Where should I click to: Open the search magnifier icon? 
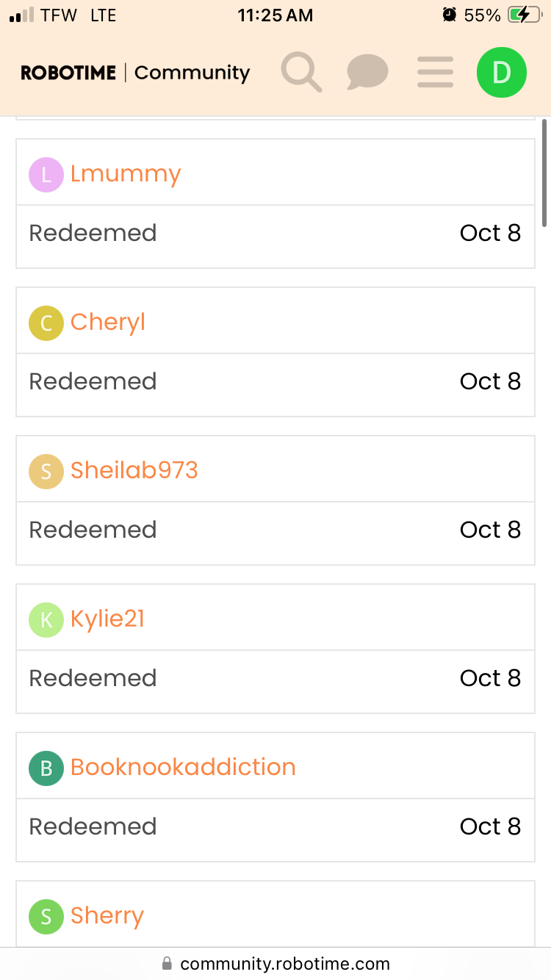(301, 73)
